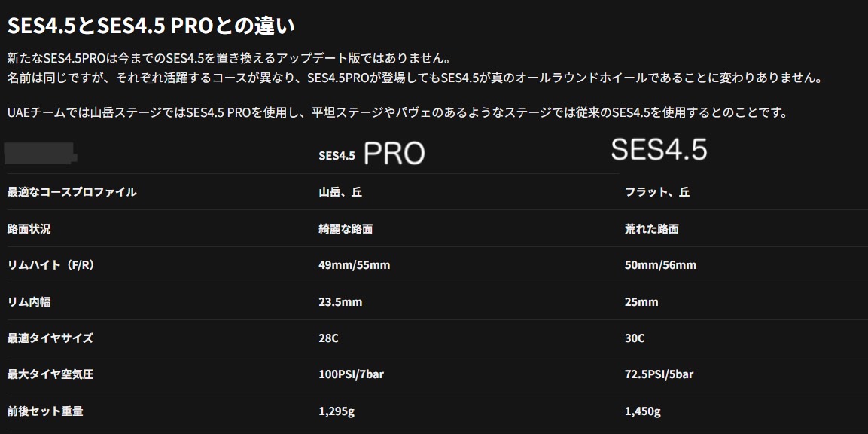Click the 最大タイヤ空気圧 row label

tap(50, 374)
